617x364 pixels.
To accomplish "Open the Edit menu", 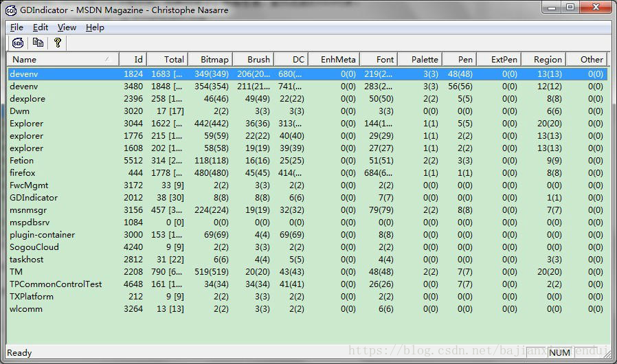I will (x=41, y=27).
